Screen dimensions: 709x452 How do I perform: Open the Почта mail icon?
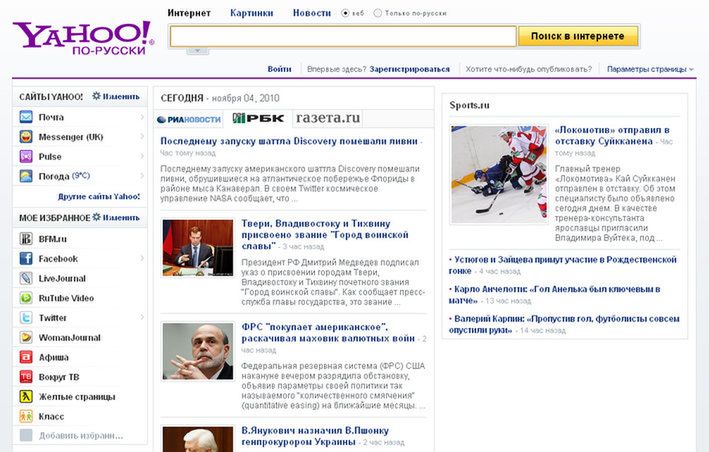point(26,117)
